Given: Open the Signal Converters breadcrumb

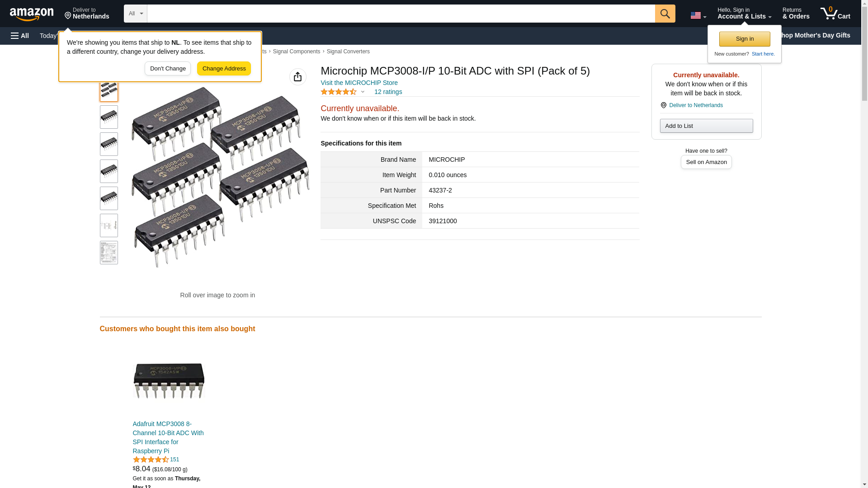Looking at the screenshot, I should (x=348, y=52).
